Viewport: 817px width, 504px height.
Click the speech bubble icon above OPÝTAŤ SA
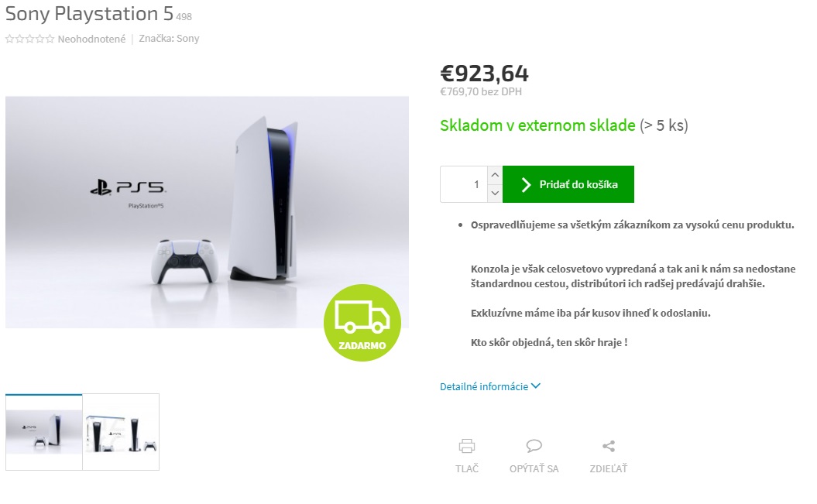534,446
